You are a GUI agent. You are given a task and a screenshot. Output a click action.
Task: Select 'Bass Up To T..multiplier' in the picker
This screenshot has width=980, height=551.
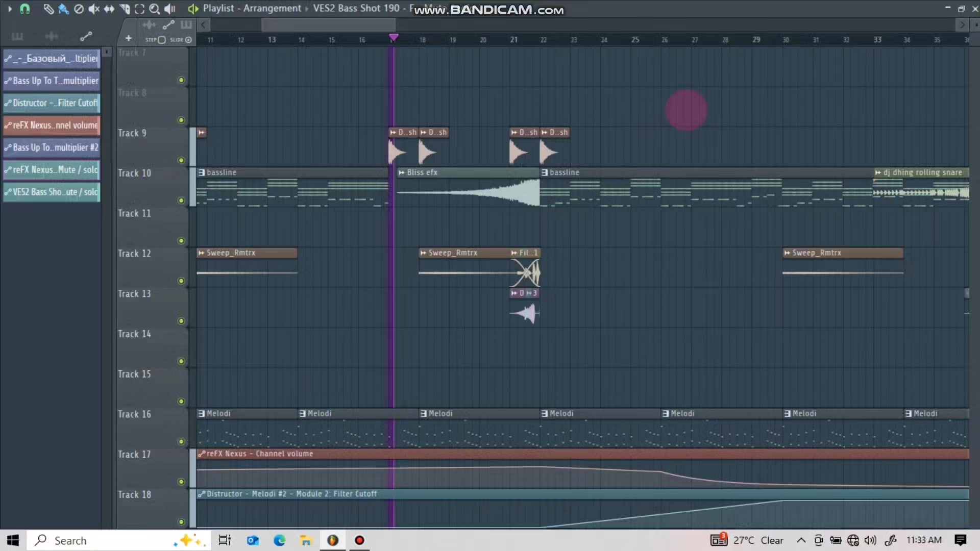pos(52,81)
